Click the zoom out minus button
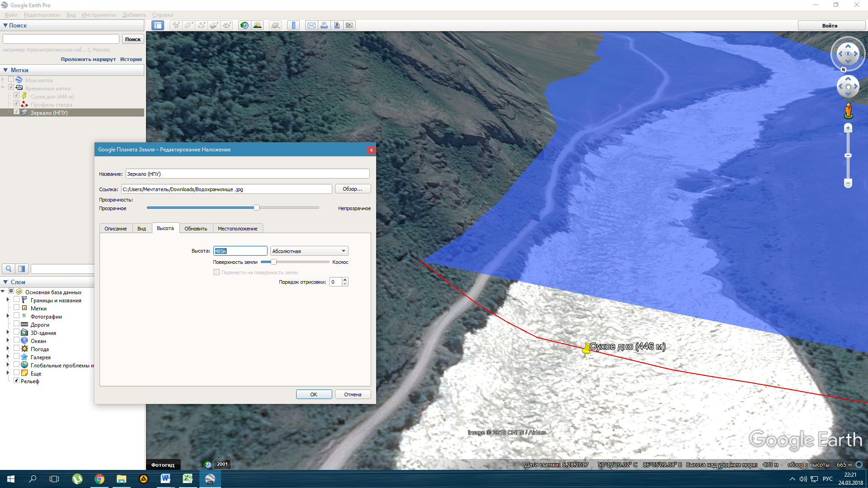868x488 pixels. (848, 183)
